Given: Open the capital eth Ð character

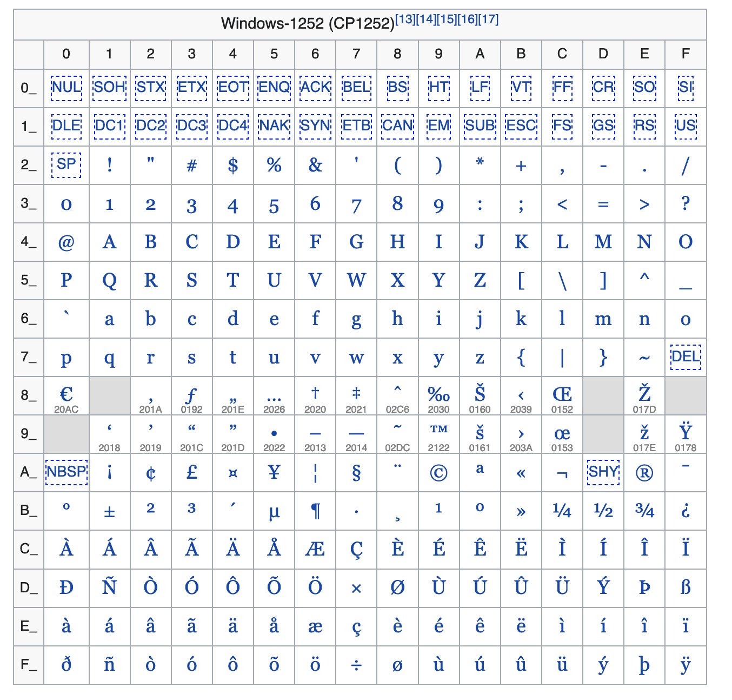Looking at the screenshot, I should (66, 587).
